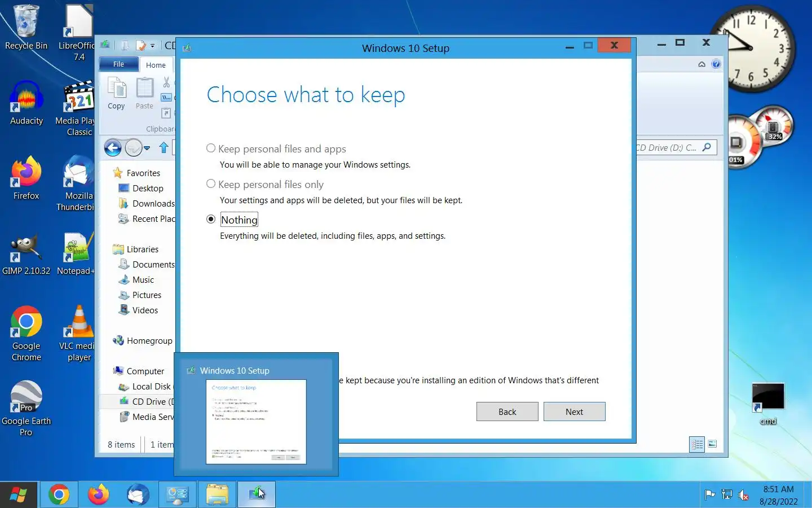Click the Paste icon in Explorer ribbon

[x=144, y=94]
